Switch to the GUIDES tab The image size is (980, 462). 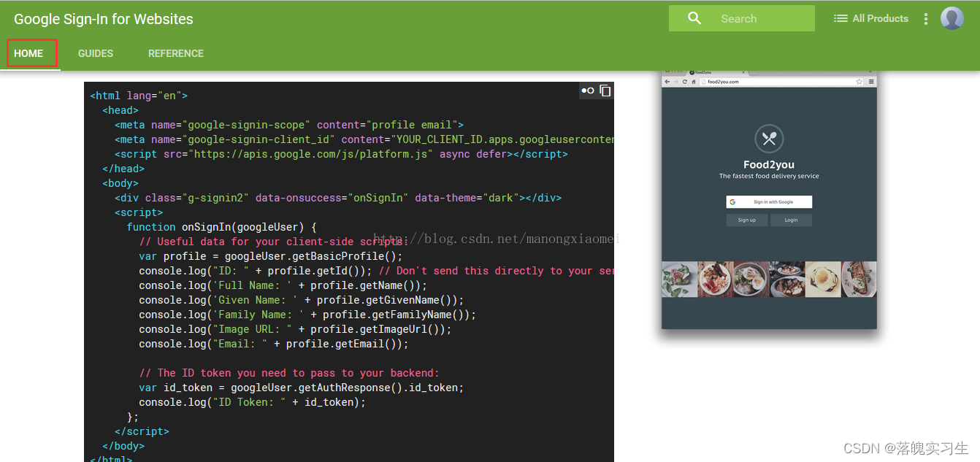coord(96,53)
